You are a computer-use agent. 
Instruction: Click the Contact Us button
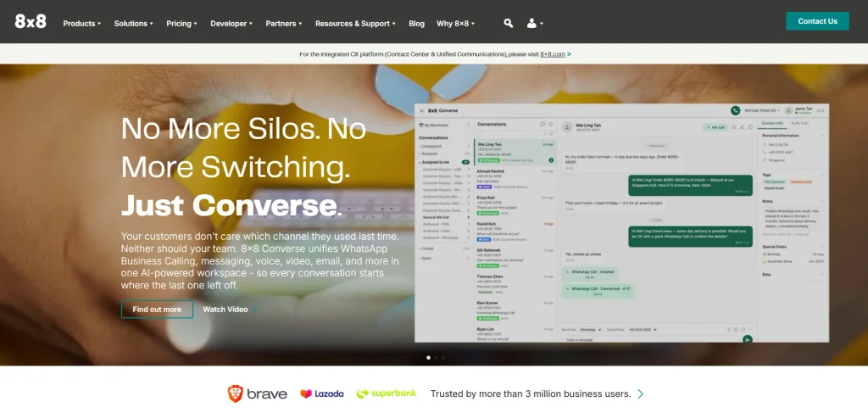[x=817, y=21]
